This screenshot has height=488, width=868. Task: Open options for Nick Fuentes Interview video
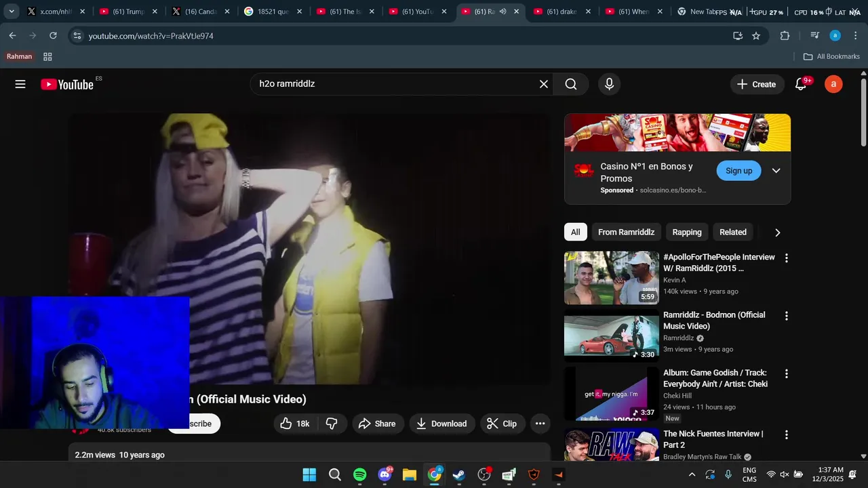click(787, 434)
